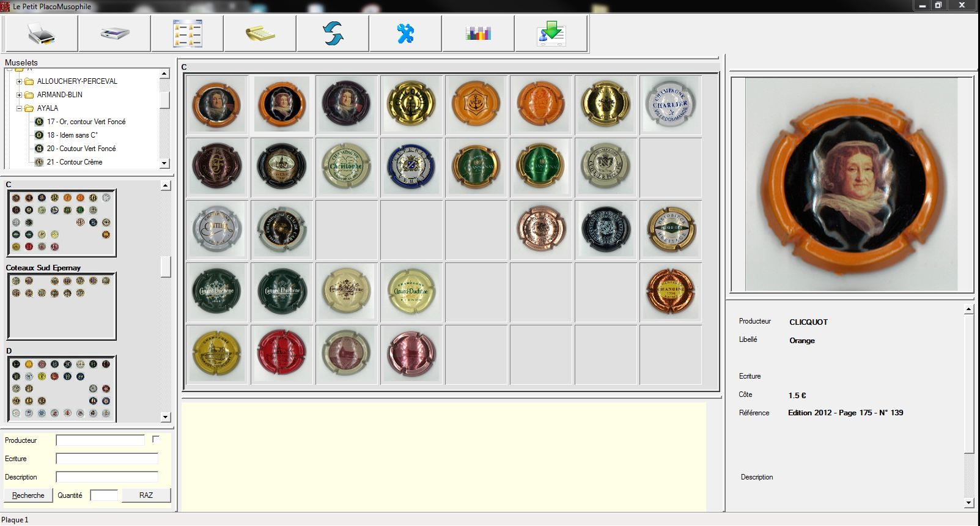Select the yellow Champagne capsule in bottom row
Screen dimensions: 980x526
click(x=217, y=354)
